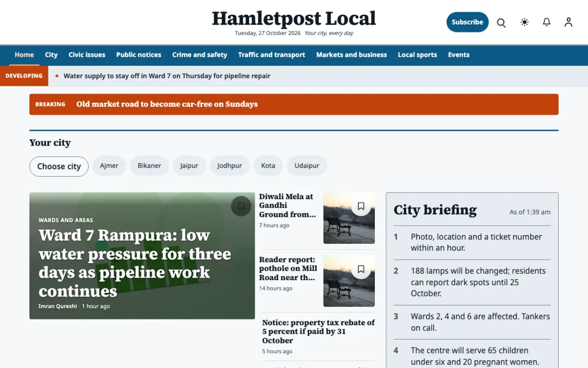Open the City section
Viewport: 588px width, 368px height.
point(51,55)
